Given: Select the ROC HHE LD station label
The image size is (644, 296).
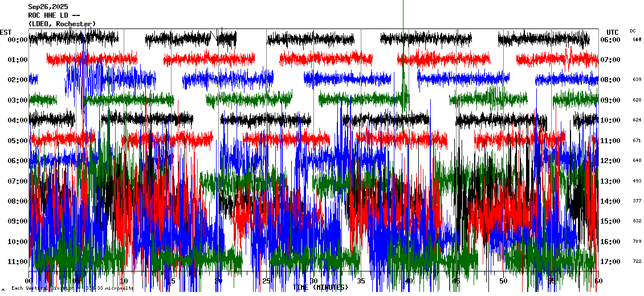Looking at the screenshot, I should pos(54,15).
